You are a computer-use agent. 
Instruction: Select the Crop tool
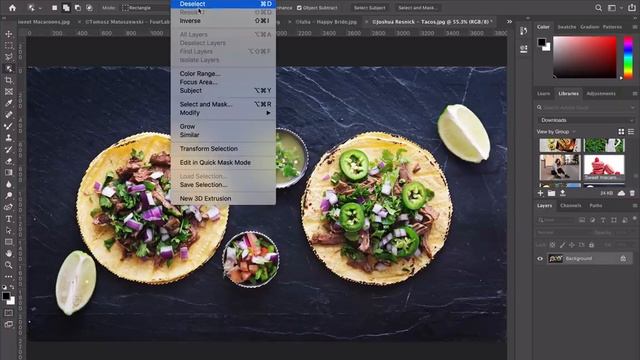pos(9,80)
